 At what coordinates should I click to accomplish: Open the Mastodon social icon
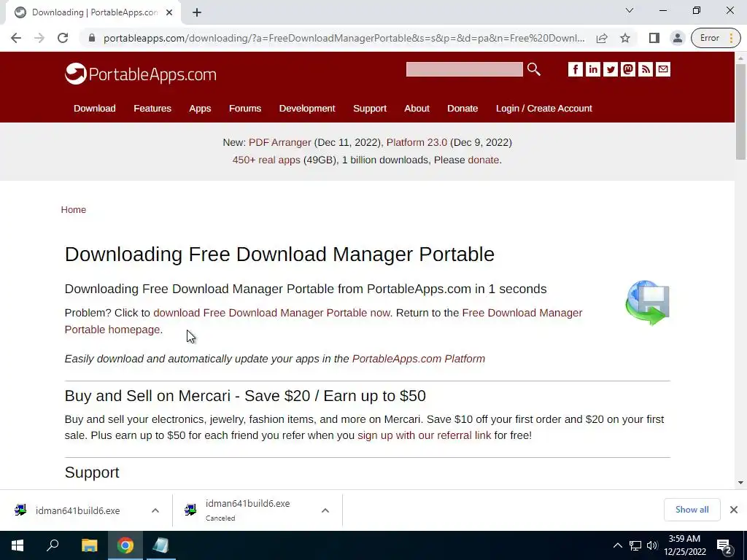click(x=628, y=69)
